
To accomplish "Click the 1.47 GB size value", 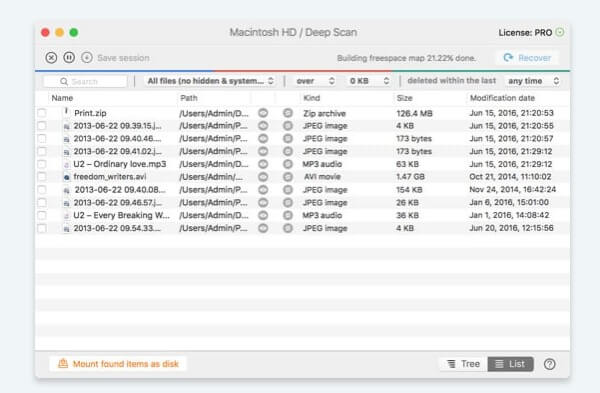I will 410,177.
